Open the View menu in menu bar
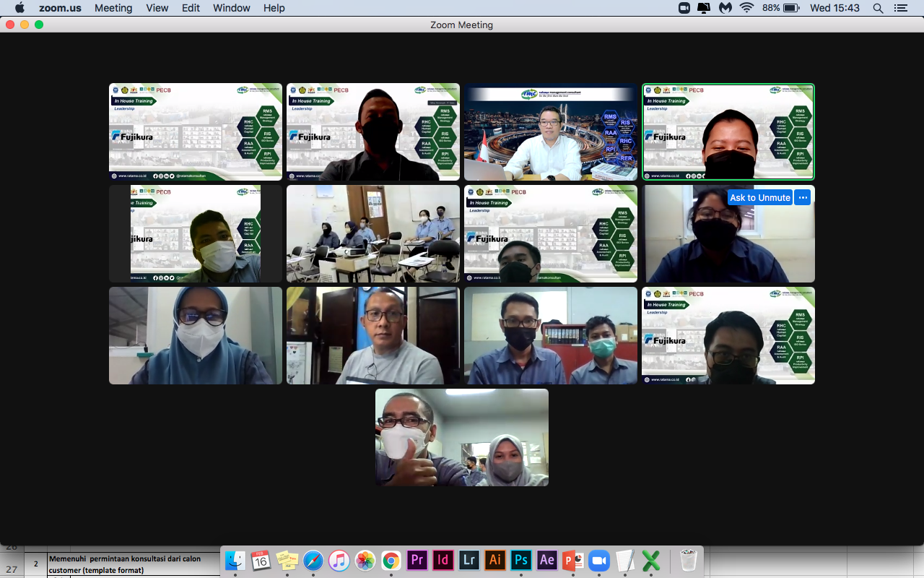The width and height of the screenshot is (924, 578). pos(157,8)
